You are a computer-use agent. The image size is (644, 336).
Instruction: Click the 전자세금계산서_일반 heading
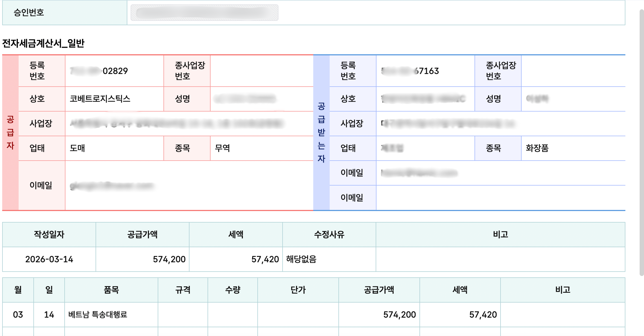coord(43,43)
